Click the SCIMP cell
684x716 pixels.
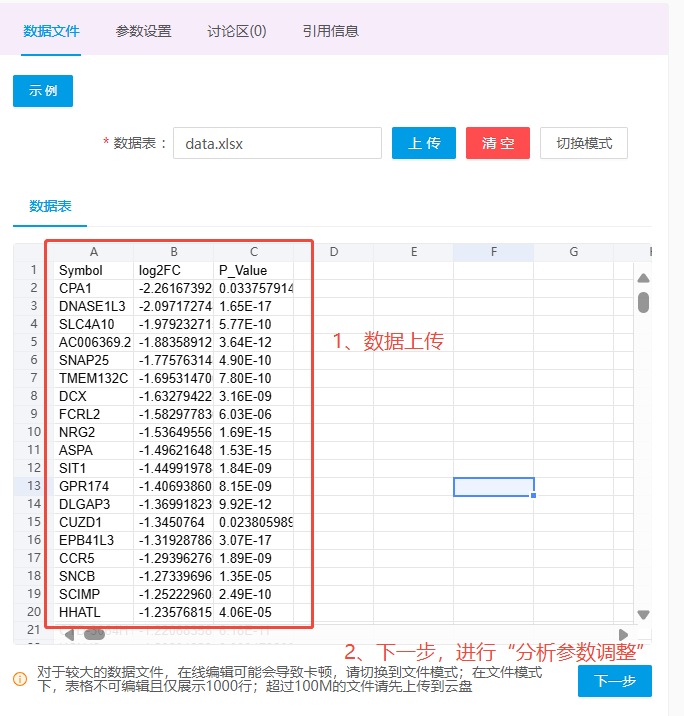[94, 594]
